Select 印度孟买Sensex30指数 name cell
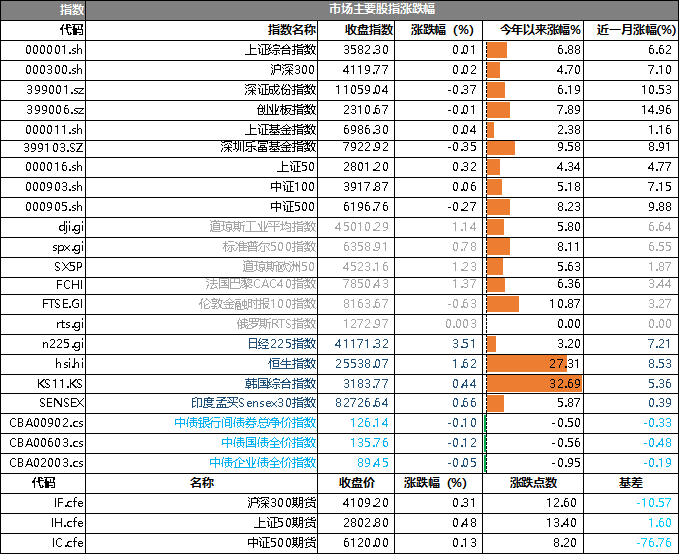Image resolution: width=681 pixels, height=556 pixels. point(202,403)
